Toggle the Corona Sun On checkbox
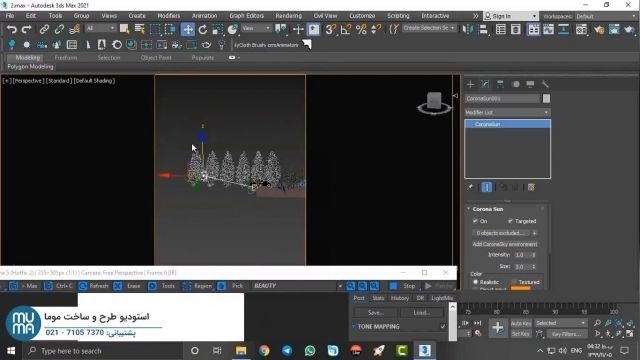Viewport: 640px width, 360px height. [475, 221]
